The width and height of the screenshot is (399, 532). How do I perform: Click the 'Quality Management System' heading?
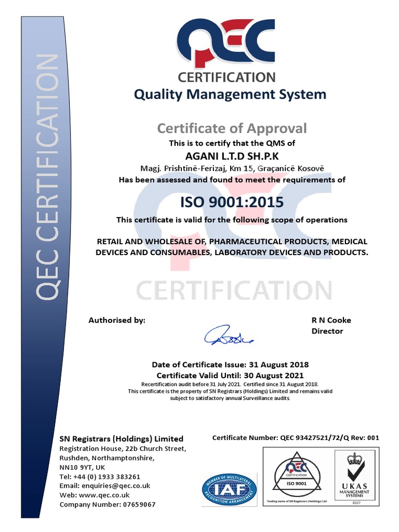[230, 94]
